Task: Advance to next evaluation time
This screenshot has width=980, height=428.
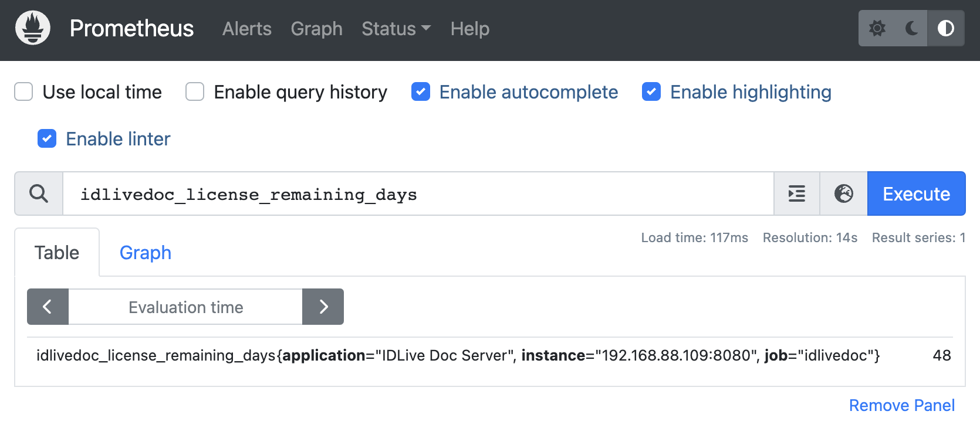Action: (x=323, y=307)
